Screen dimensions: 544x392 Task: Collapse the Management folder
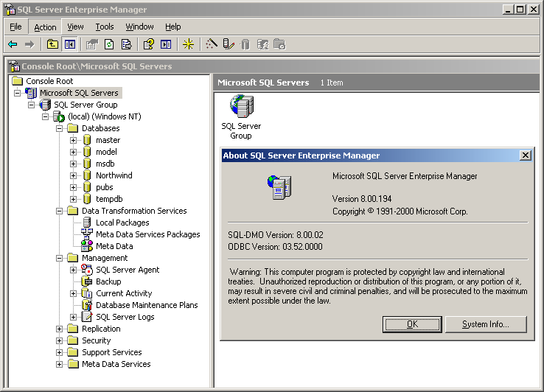[59, 258]
